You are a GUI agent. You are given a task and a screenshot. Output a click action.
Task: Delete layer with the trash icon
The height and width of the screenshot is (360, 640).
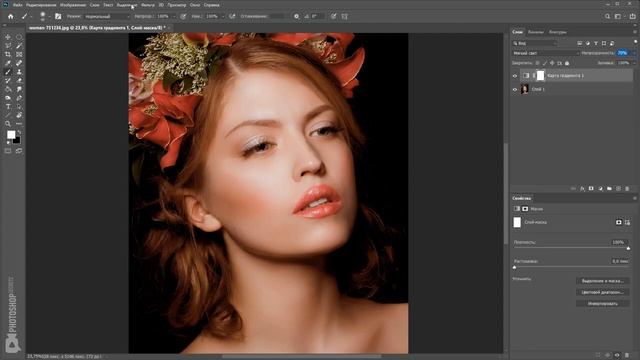tap(627, 189)
